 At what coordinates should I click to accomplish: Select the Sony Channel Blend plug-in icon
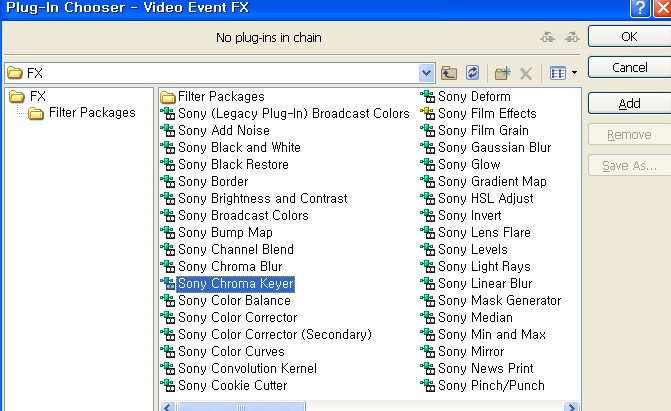pyautogui.click(x=168, y=250)
